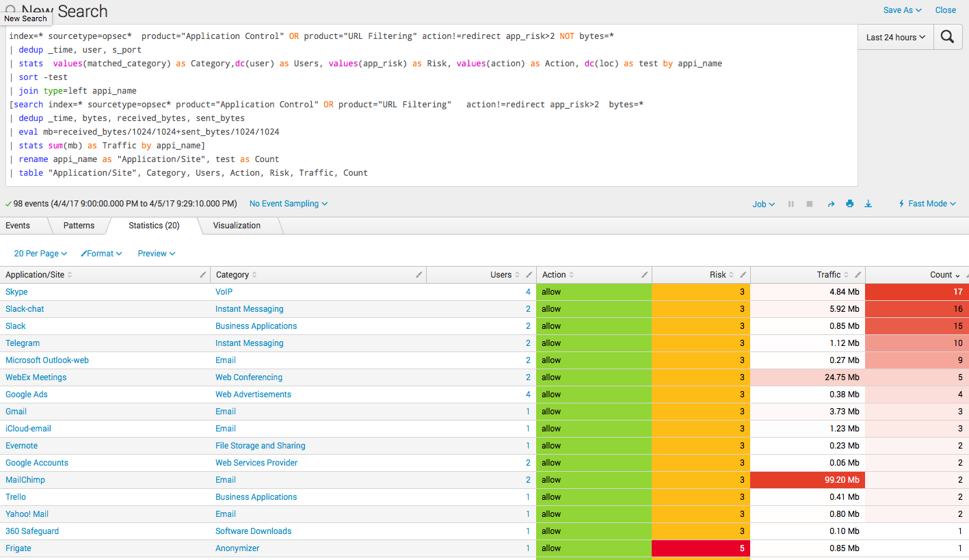Sort table by Category column
This screenshot has height=560, width=969.
(x=236, y=275)
